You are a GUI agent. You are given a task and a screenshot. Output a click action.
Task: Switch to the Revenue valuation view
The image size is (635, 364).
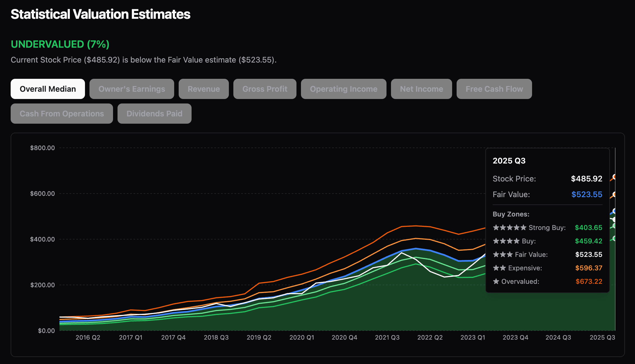pyautogui.click(x=204, y=89)
